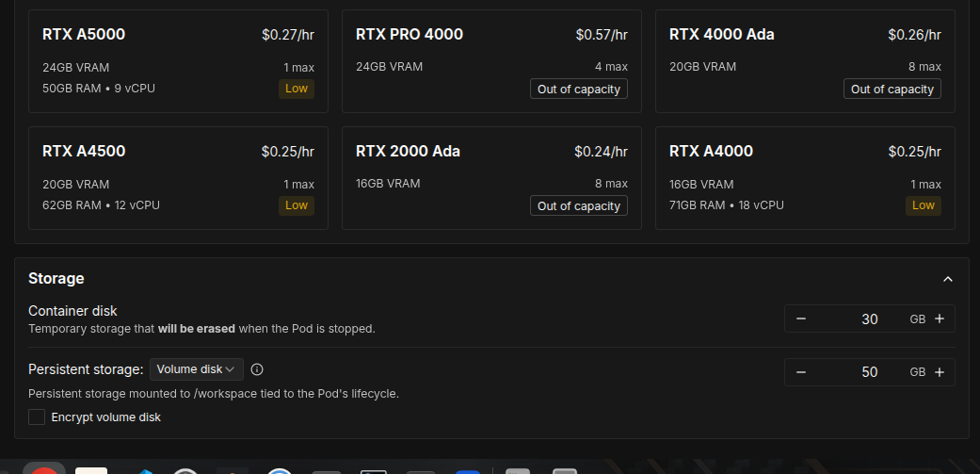
Task: Increase container disk size with plus icon
Action: (x=939, y=319)
